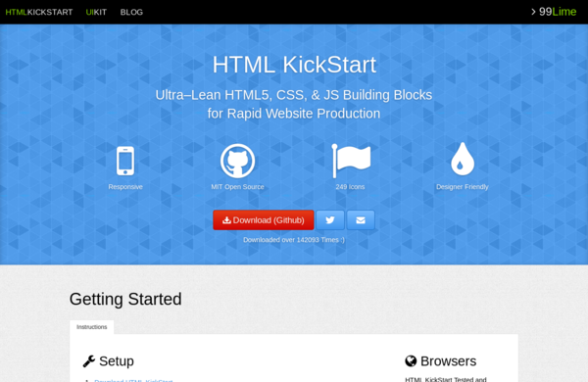Click the wrench icon beside Setup
The image size is (588, 382).
(89, 361)
